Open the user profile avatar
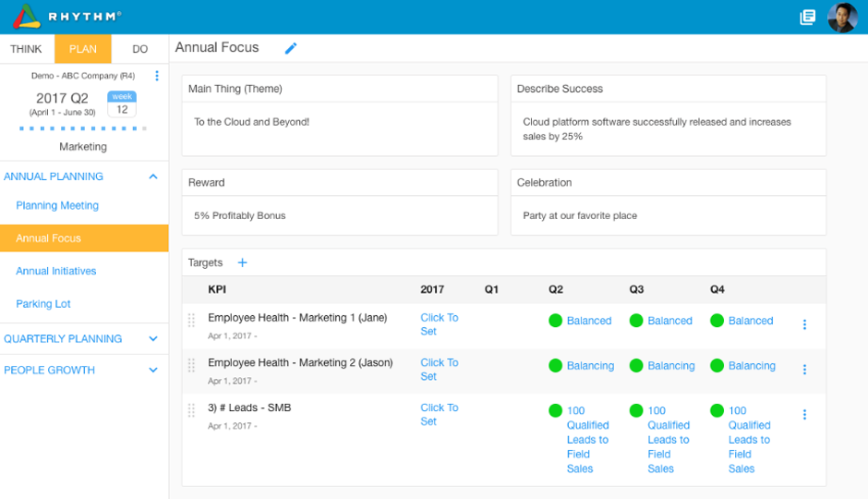The width and height of the screenshot is (868, 499). (x=842, y=18)
